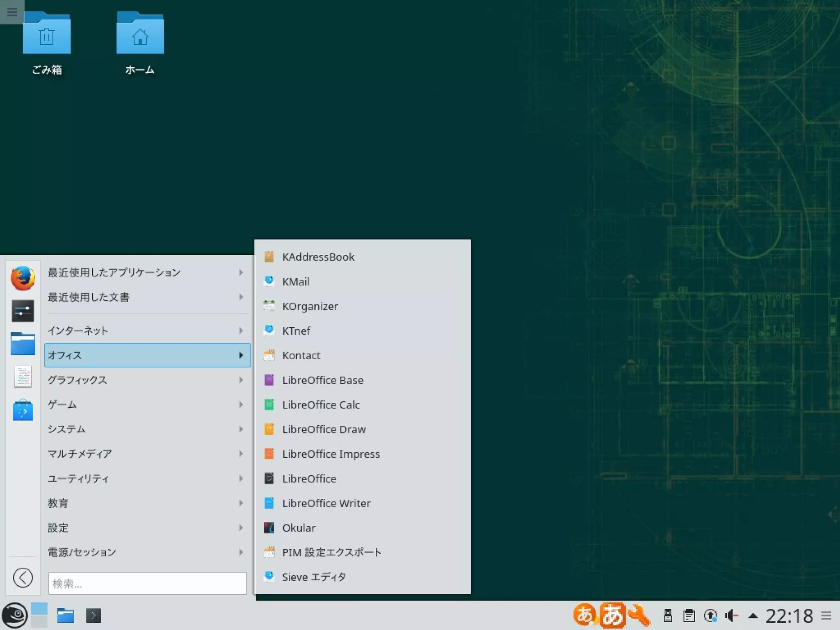Launch KMail from the office submenu
Image resolution: width=840 pixels, height=630 pixels.
[363, 281]
